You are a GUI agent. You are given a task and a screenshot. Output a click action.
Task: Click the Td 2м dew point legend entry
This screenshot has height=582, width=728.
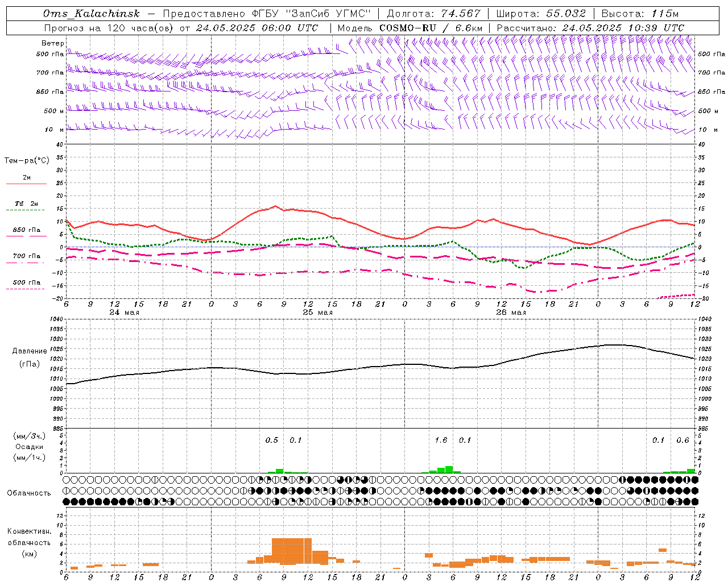(27, 203)
